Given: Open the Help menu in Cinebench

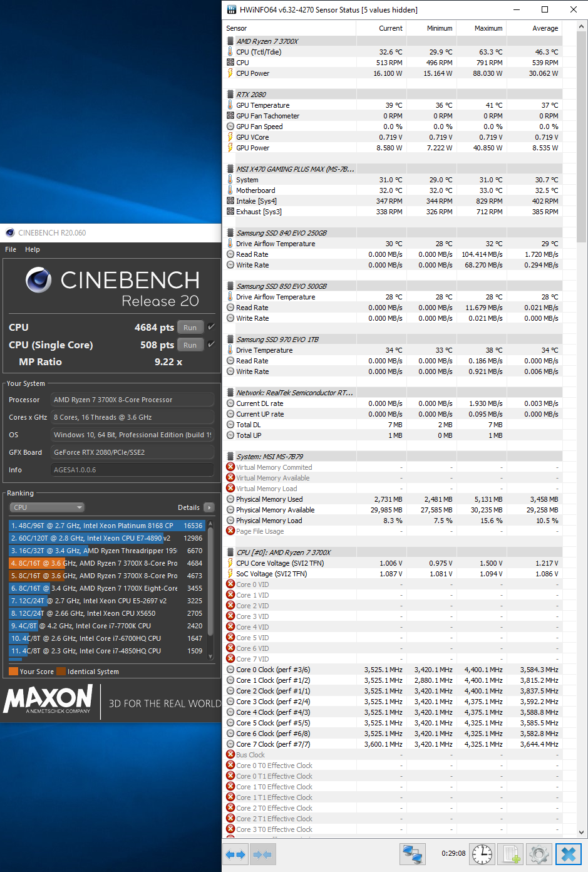Looking at the screenshot, I should pos(33,249).
